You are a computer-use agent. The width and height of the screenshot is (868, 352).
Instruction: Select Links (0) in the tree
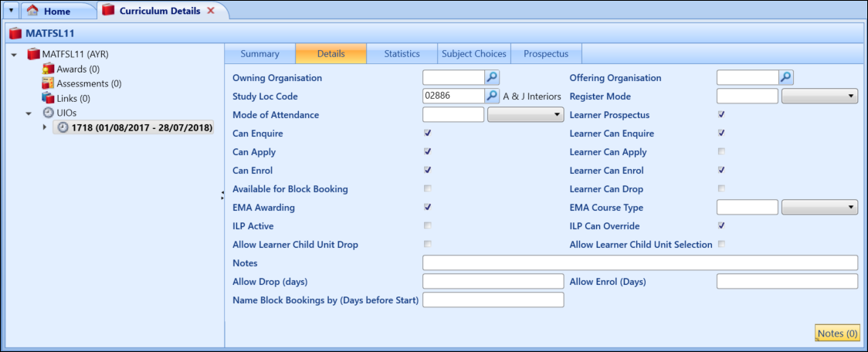[73, 98]
